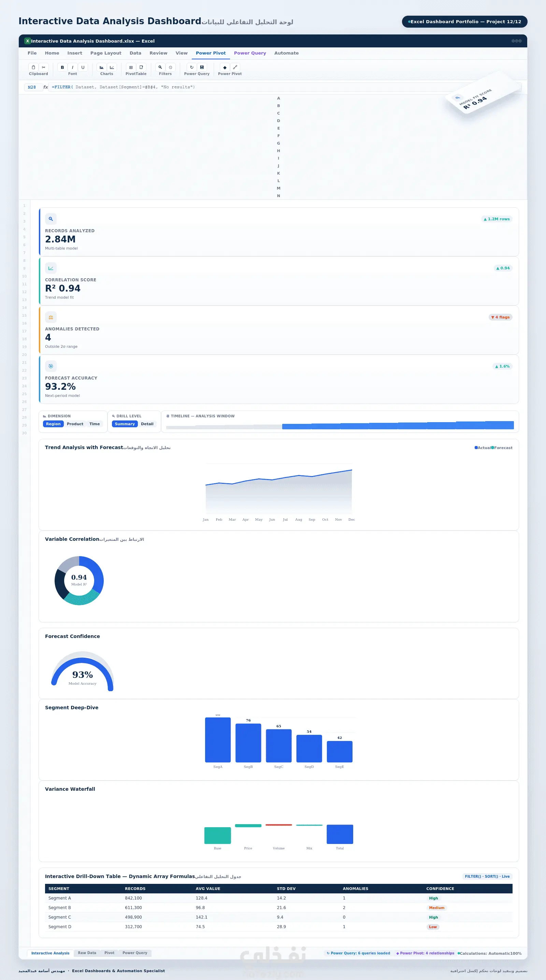Viewport: 546px width, 980px height.
Task: Open the Home ribbon tab
Action: click(52, 53)
